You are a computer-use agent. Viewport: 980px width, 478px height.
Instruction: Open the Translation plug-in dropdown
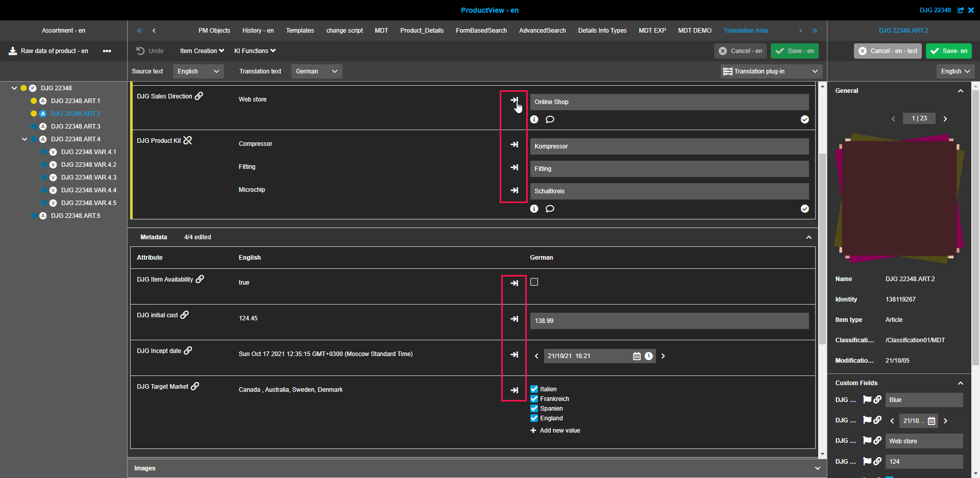coord(771,71)
